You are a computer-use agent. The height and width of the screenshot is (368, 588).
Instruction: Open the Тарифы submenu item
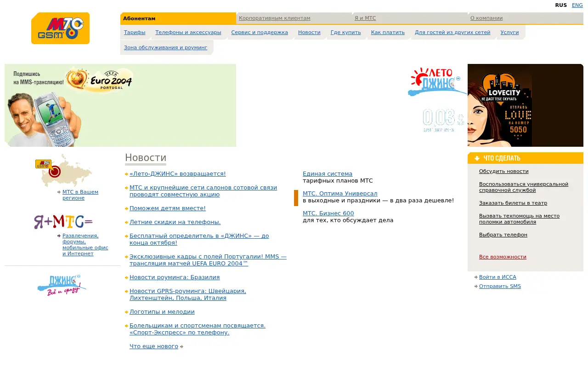coord(135,33)
